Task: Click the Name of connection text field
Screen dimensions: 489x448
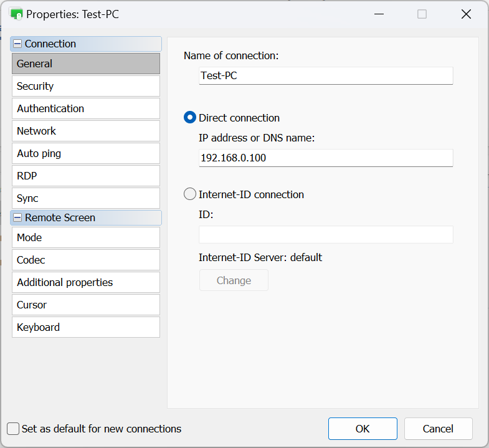Action: [x=325, y=75]
